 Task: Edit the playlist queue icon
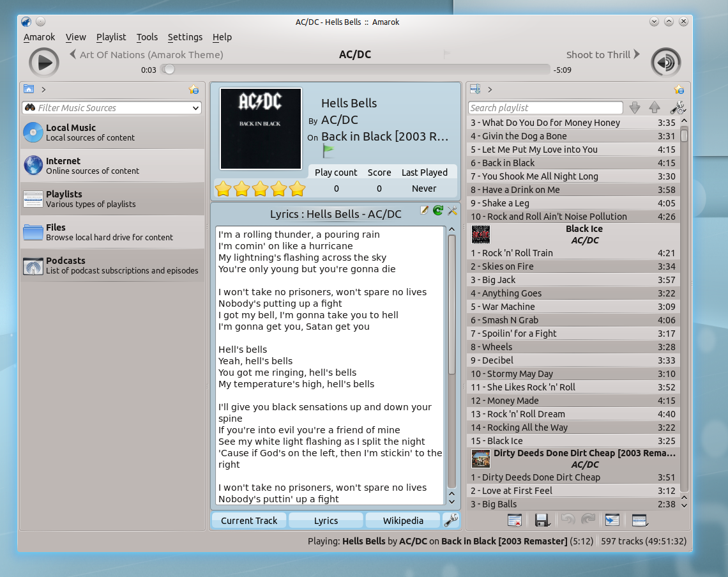point(639,519)
